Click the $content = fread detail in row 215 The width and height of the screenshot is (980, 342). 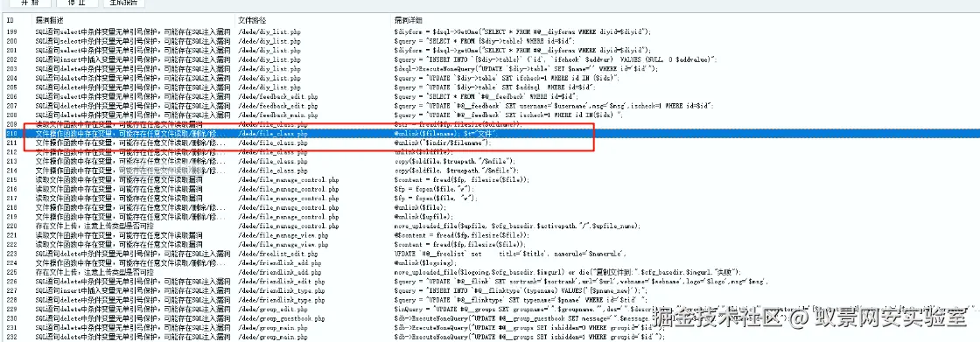tap(461, 180)
